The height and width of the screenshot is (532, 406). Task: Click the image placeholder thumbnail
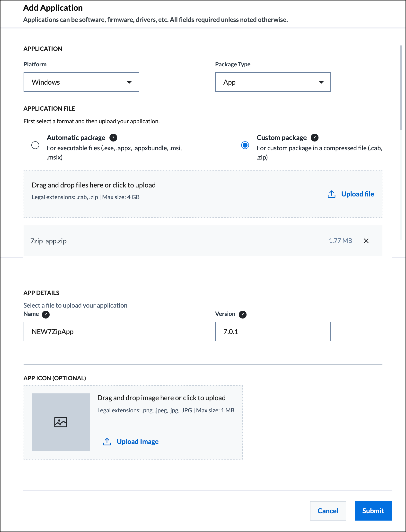(61, 422)
